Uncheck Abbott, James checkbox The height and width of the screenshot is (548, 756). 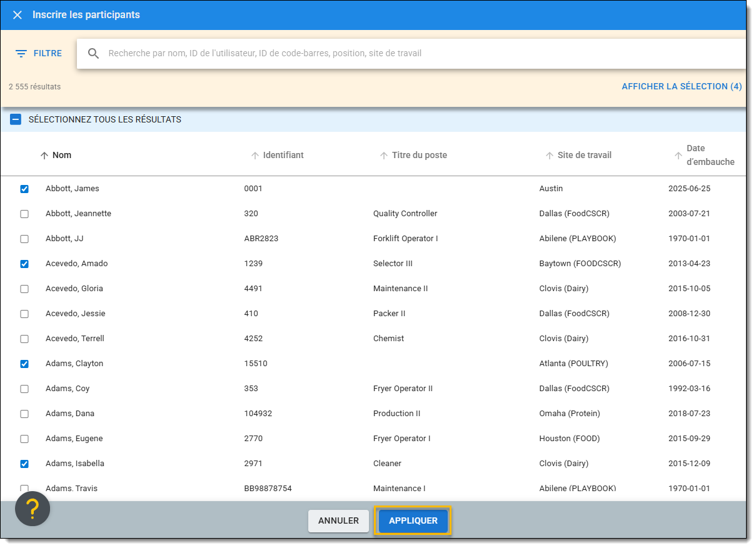(x=24, y=189)
